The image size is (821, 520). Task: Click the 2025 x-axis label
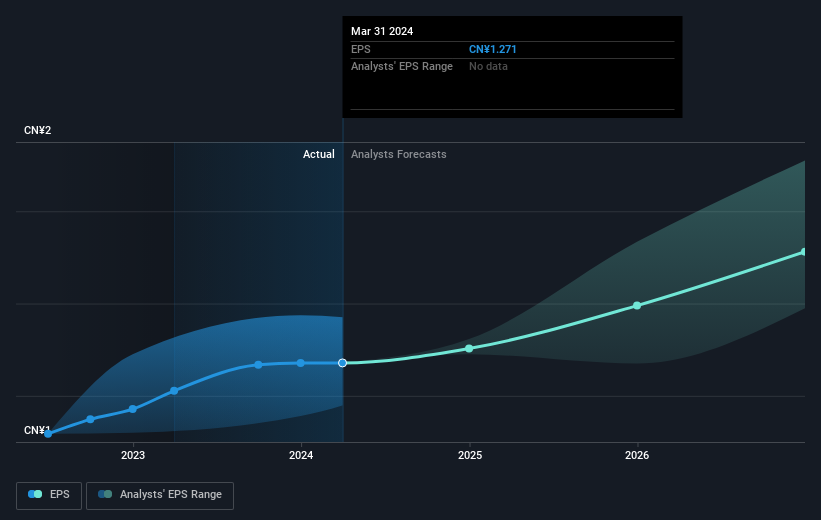(470, 455)
